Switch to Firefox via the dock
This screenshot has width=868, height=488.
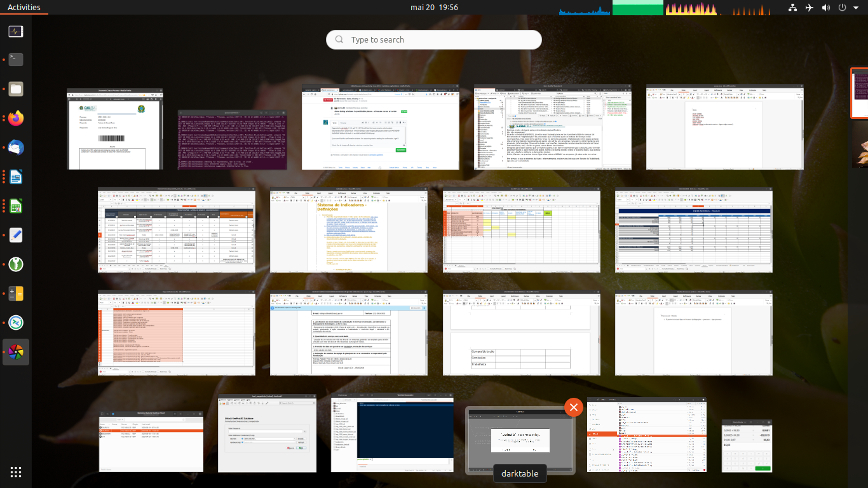pos(16,118)
